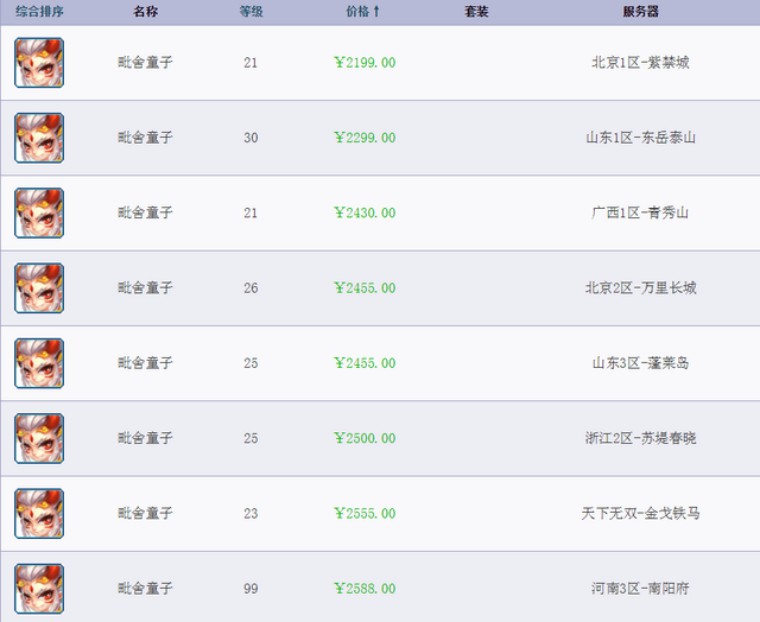Click avatar of the ¥2500.00 listing
Image resolution: width=760 pixels, height=622 pixels.
click(x=39, y=438)
